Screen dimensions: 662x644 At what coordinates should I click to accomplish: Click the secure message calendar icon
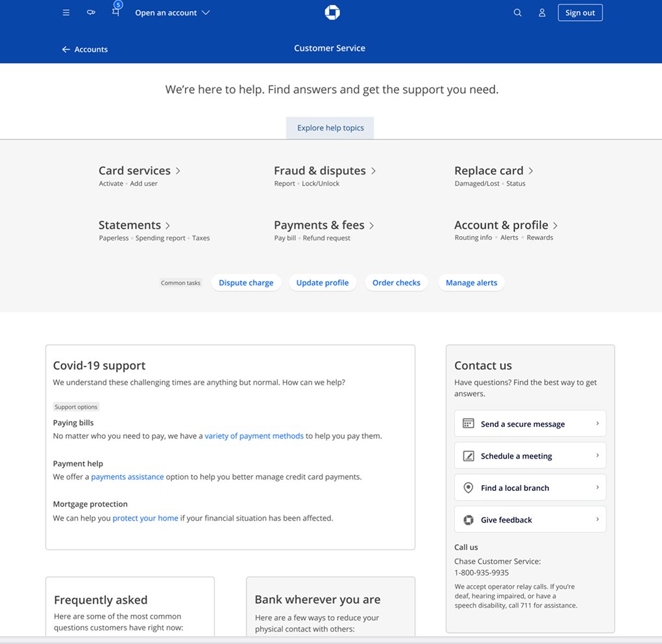(x=468, y=423)
